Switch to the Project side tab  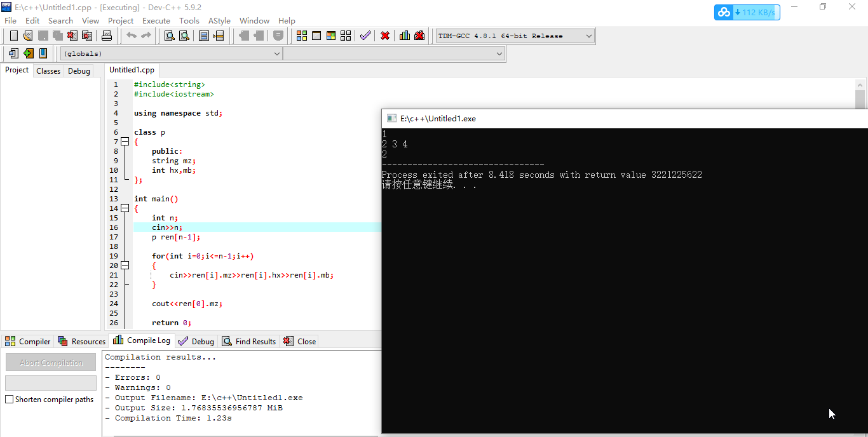click(x=17, y=70)
